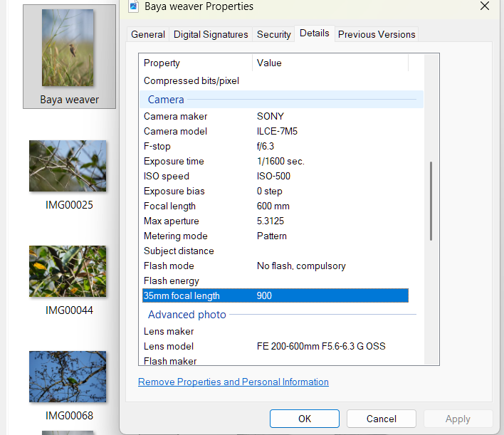
Task: Open the Digital Signatures tab
Action: 211,34
